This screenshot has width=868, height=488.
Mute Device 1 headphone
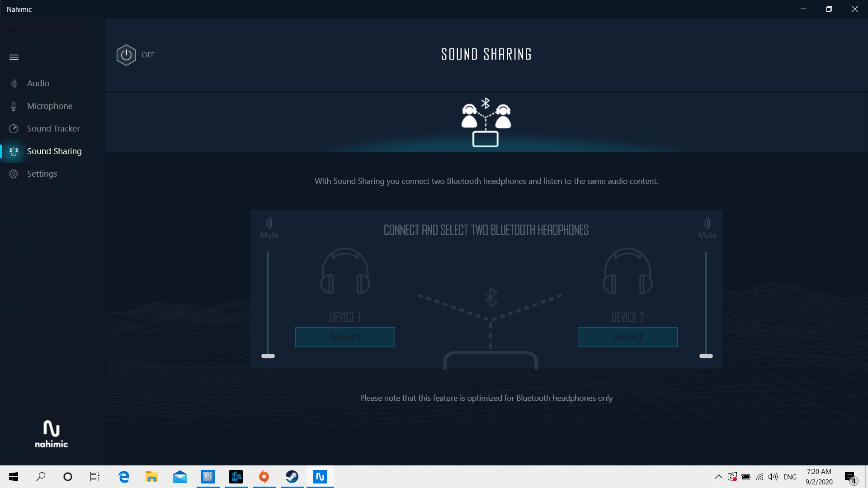[269, 228]
